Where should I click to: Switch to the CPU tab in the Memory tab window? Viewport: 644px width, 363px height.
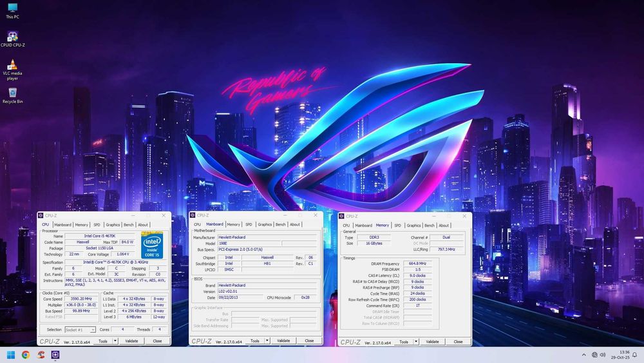tap(346, 225)
